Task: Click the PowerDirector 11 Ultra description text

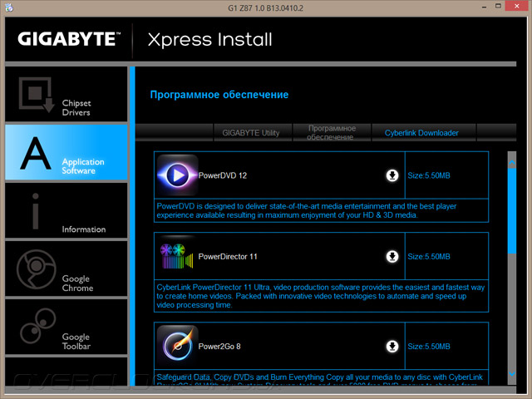Action: click(321, 296)
